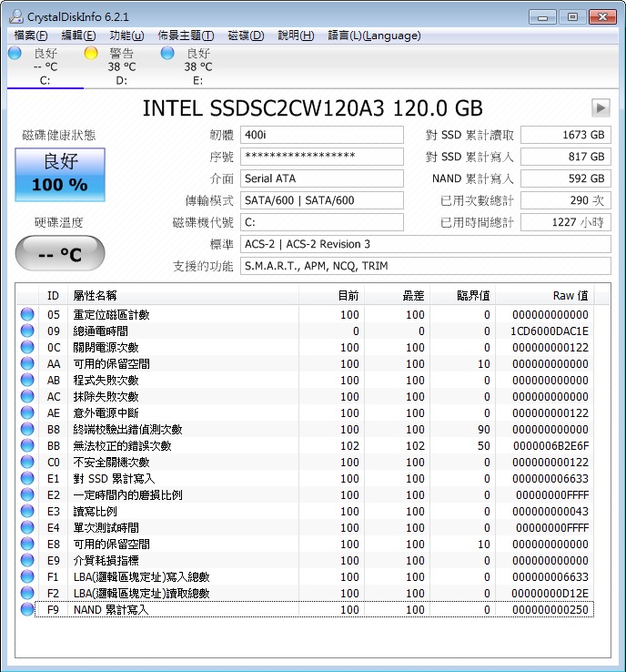The image size is (626, 672).
Task: Click the masked serial number field
Action: (x=321, y=157)
